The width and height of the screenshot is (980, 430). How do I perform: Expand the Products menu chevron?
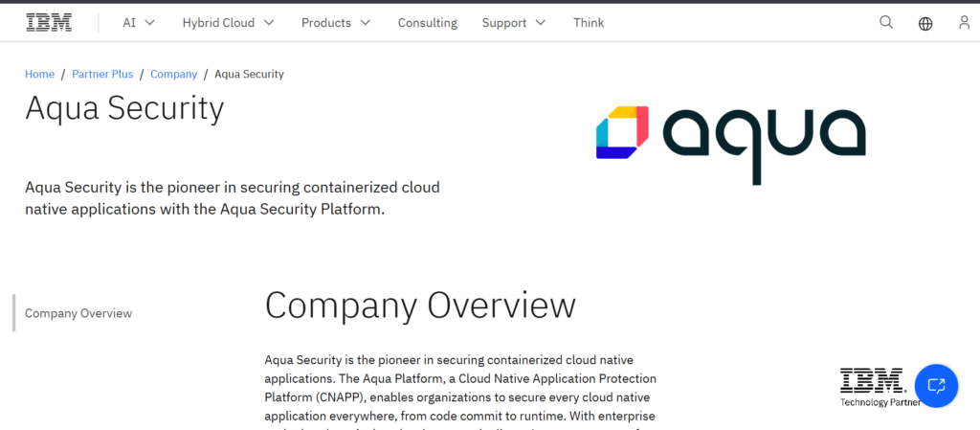(x=366, y=22)
